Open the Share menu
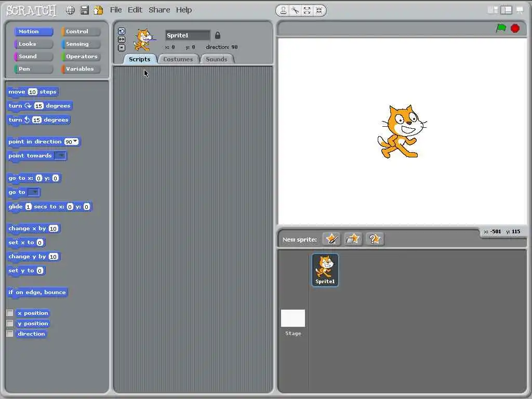 [159, 10]
